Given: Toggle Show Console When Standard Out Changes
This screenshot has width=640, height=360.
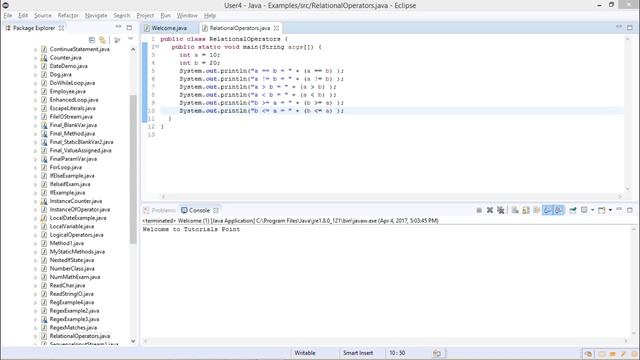Looking at the screenshot, I should pos(548,210).
